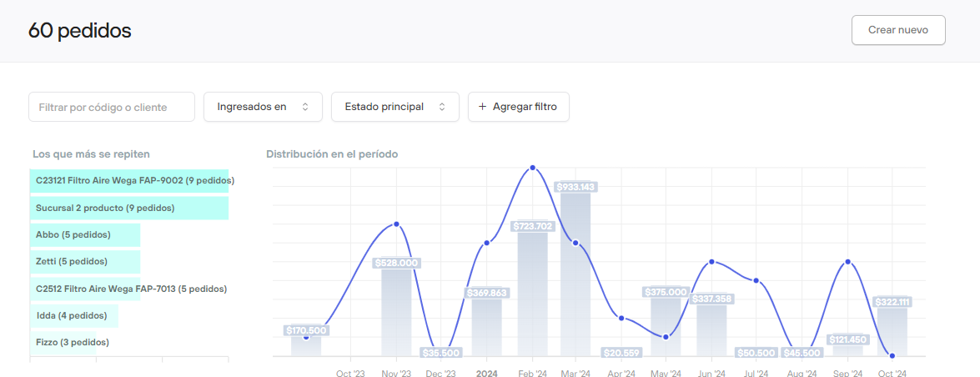
Task: Select the Zetti (5 pedidos) bar
Action: pyautogui.click(x=84, y=261)
